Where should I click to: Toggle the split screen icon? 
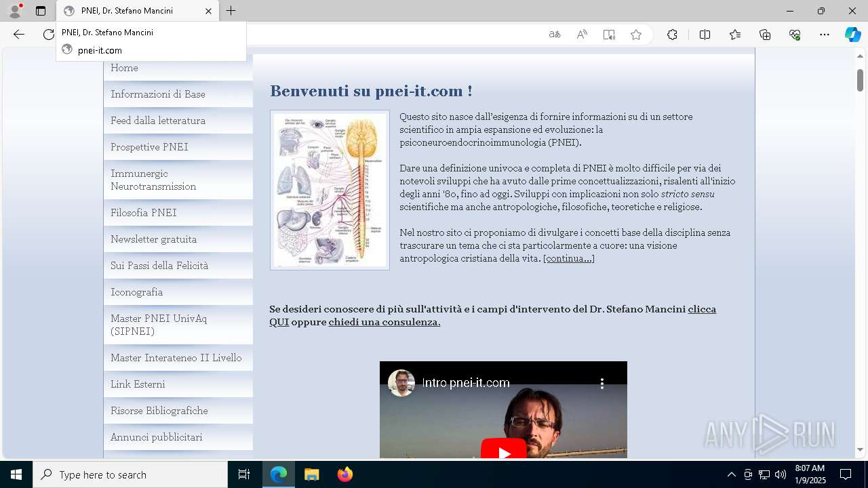tap(705, 35)
